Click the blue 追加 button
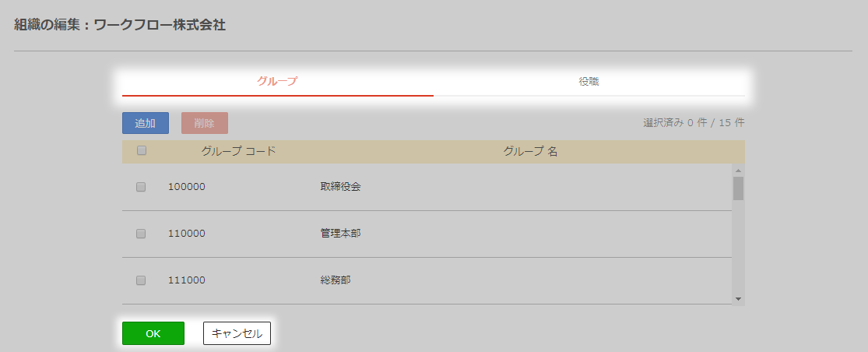Image resolution: width=868 pixels, height=352 pixels. (x=146, y=123)
